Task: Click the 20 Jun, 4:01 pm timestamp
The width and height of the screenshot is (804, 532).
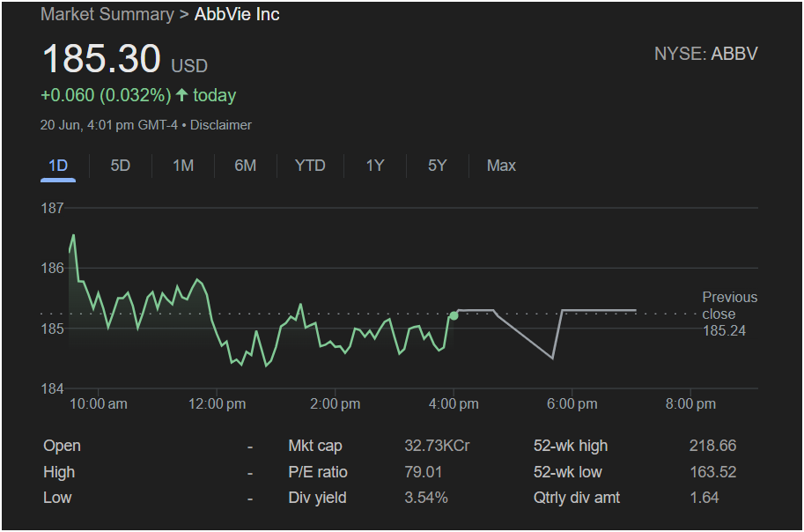Action: 109,125
